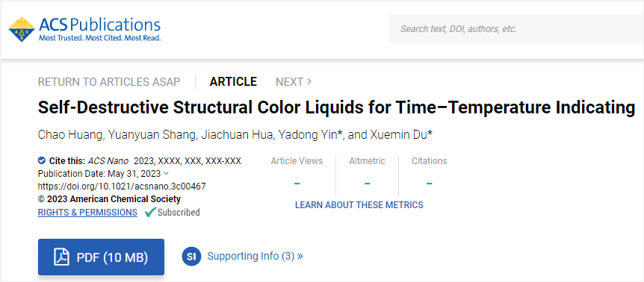Click the NEXT chevron arrow
644x282 pixels.
click(309, 81)
